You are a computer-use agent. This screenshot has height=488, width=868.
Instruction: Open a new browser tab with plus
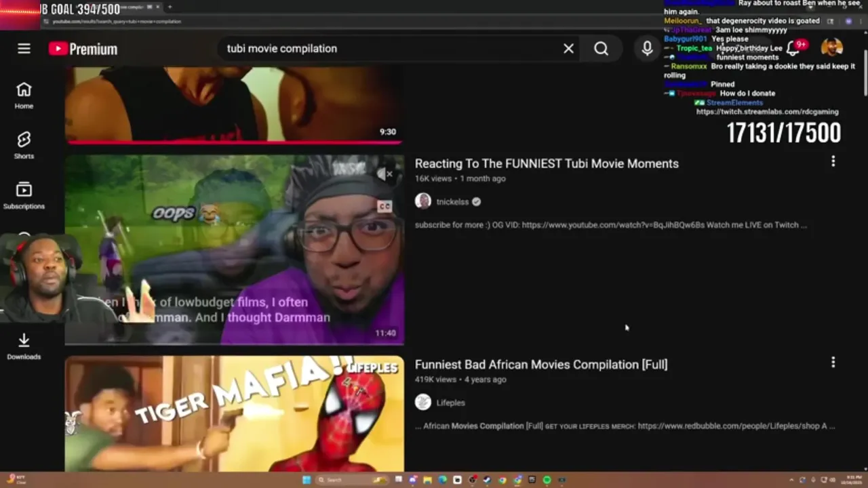click(x=170, y=7)
